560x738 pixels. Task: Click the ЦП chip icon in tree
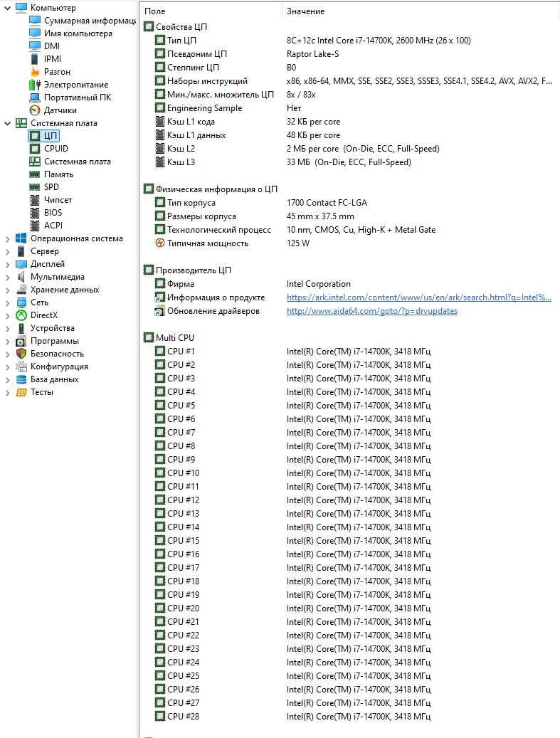point(35,135)
